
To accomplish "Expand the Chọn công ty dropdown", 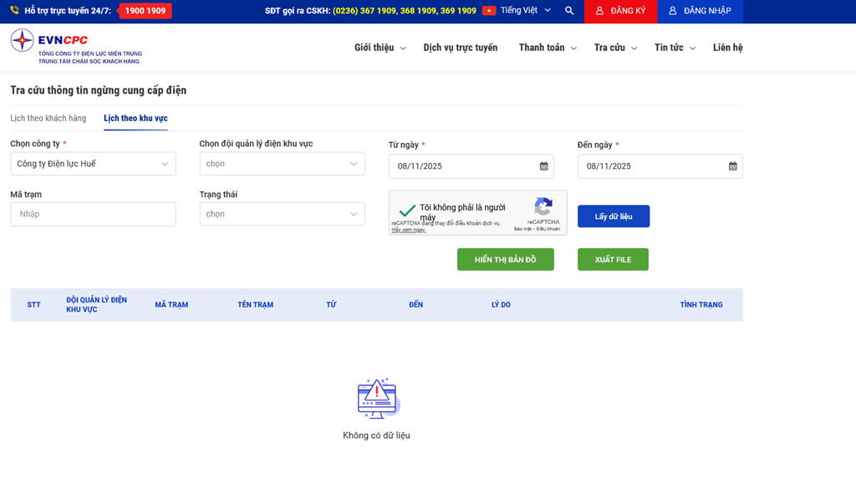I will pos(93,164).
